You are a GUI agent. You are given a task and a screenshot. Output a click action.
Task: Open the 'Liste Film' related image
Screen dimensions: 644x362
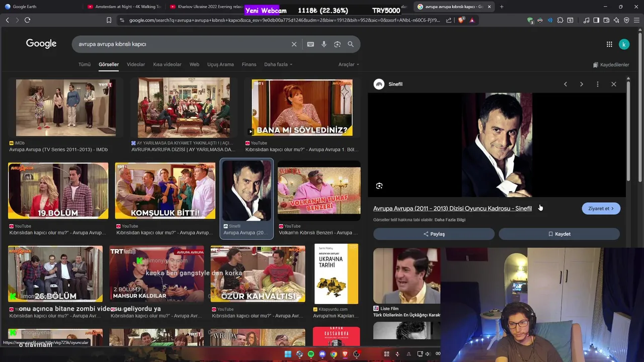click(407, 276)
